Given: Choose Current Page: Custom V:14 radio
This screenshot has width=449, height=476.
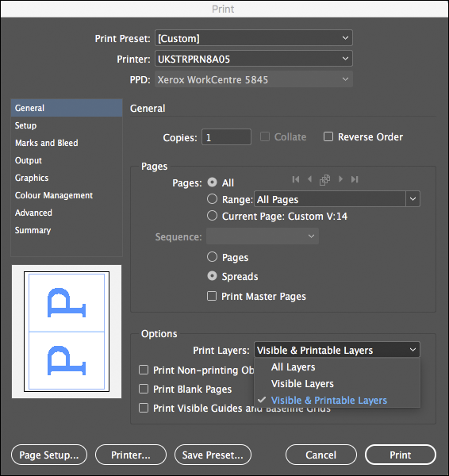Looking at the screenshot, I should [212, 216].
